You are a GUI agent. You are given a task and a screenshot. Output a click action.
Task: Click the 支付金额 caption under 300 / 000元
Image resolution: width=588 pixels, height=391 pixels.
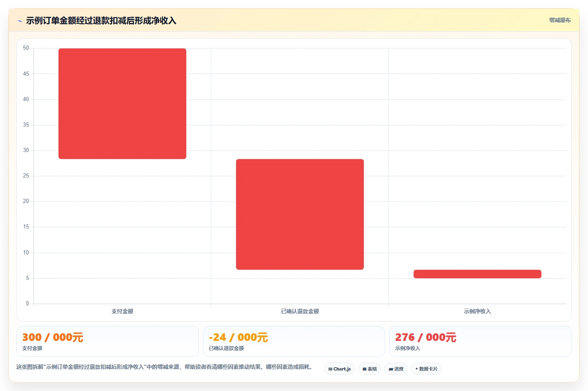click(32, 348)
